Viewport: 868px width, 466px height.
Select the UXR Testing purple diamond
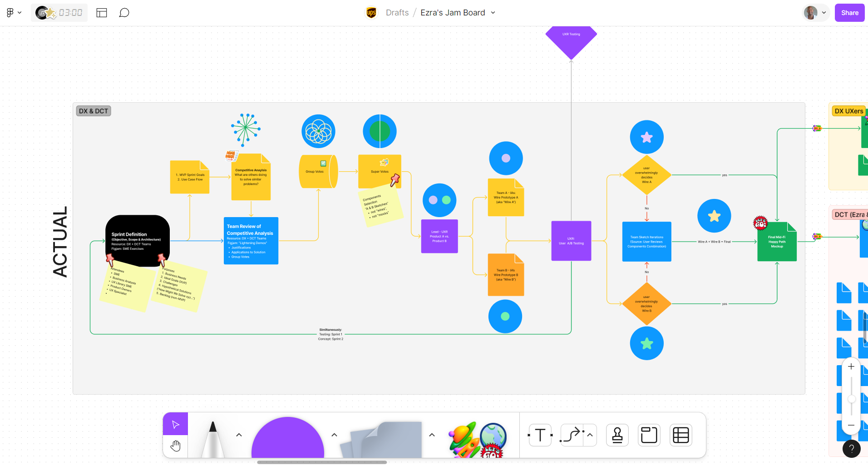click(x=571, y=42)
